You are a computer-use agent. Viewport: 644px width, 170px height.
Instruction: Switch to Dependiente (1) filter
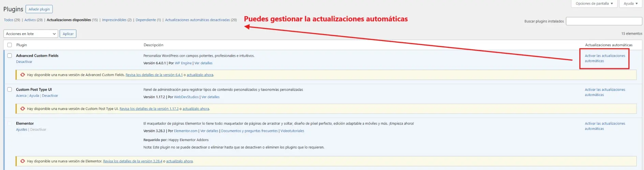148,20
